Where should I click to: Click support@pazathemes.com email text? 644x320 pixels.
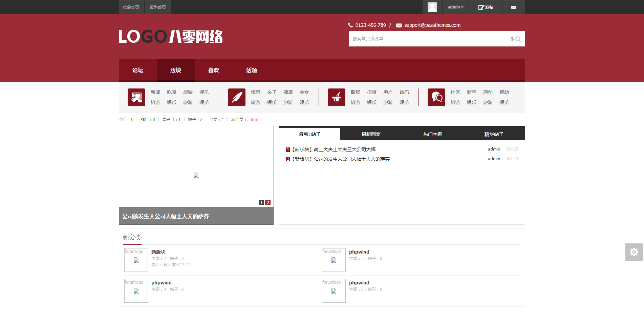pos(432,25)
